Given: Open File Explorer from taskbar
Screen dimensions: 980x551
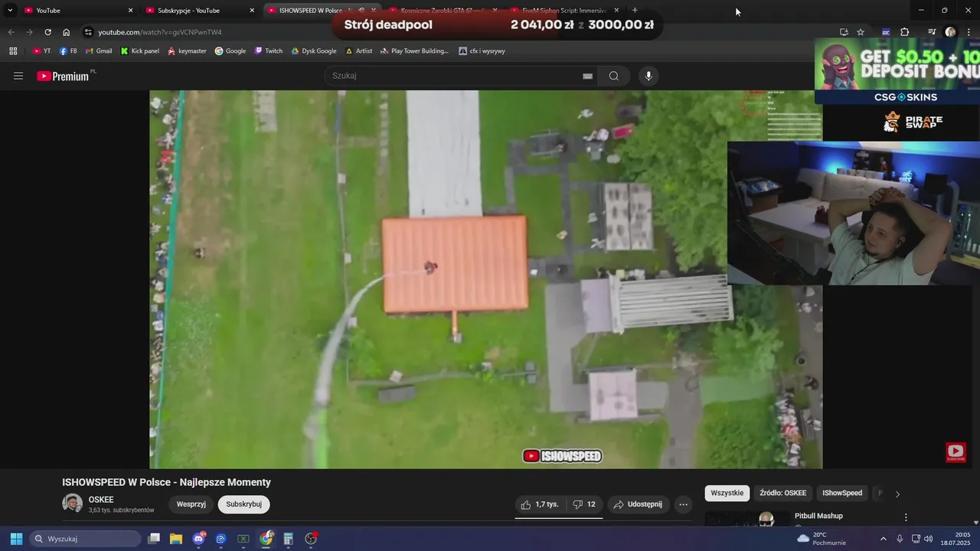Looking at the screenshot, I should 176,539.
